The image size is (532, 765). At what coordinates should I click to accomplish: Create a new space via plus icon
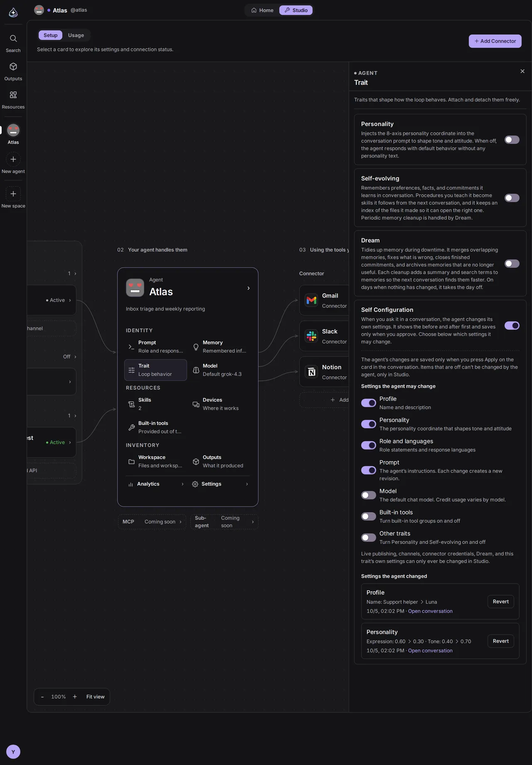[13, 194]
